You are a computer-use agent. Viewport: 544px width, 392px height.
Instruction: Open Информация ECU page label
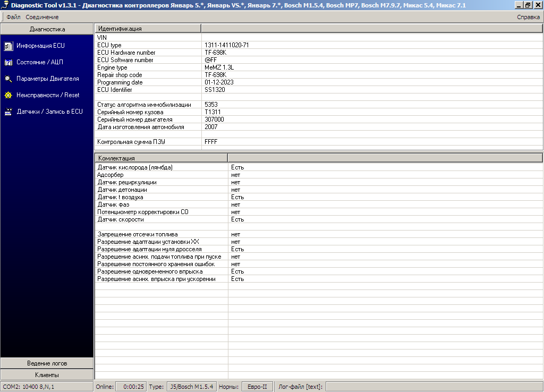tap(40, 46)
